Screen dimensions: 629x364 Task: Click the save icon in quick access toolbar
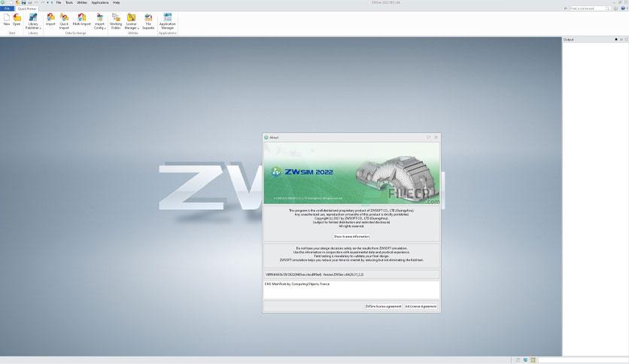point(23,2)
